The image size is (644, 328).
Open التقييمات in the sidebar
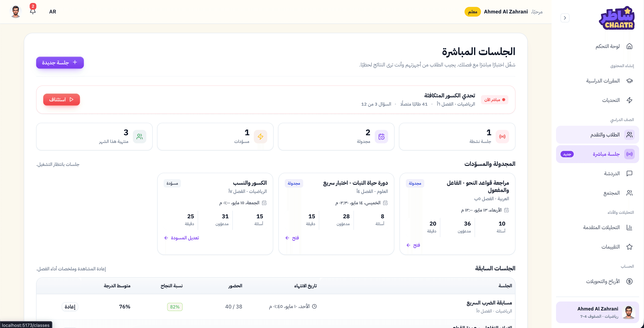597,247
